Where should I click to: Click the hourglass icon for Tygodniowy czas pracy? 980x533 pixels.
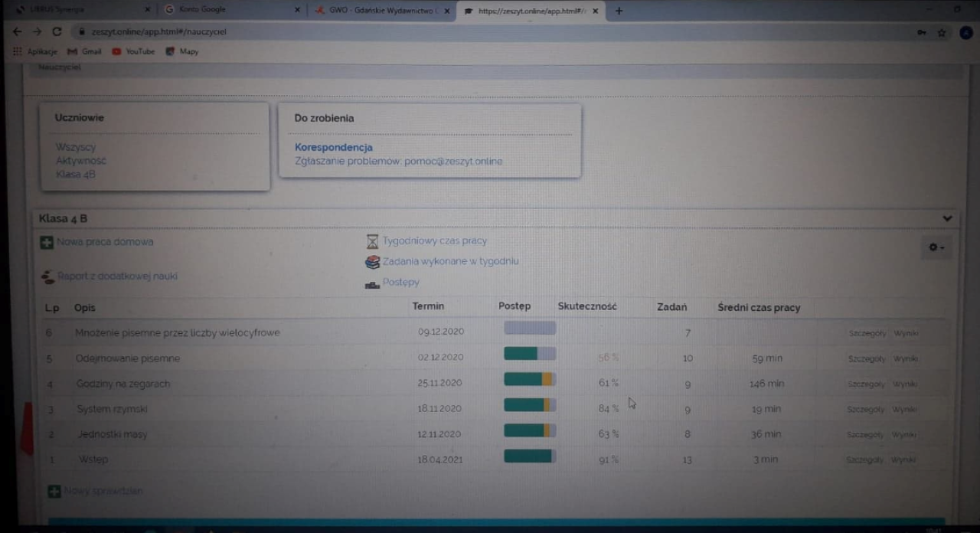point(372,242)
